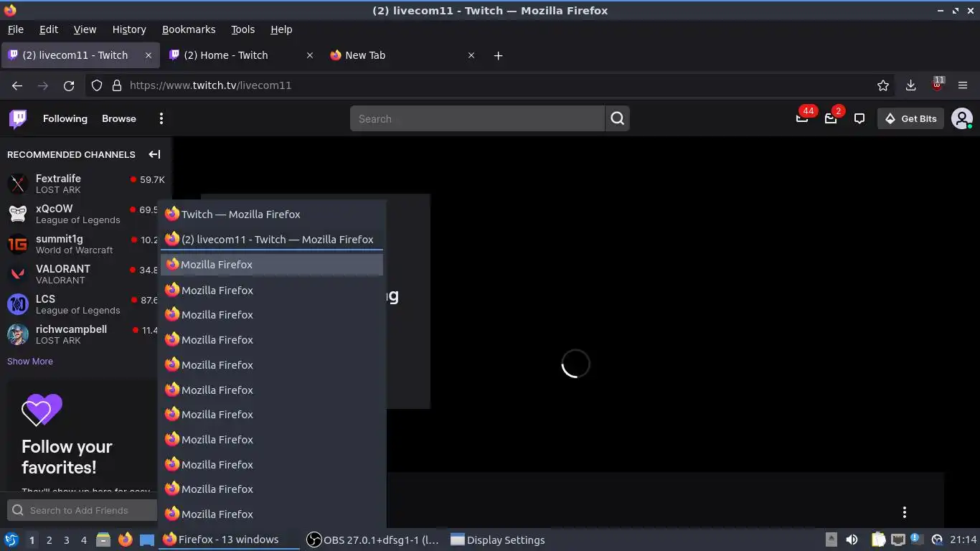Open the Tools menu
The image size is (980, 551).
tap(242, 29)
